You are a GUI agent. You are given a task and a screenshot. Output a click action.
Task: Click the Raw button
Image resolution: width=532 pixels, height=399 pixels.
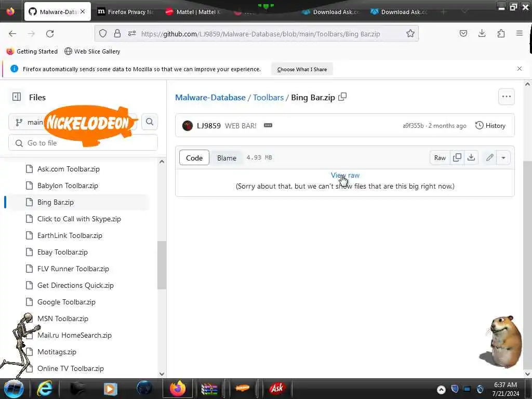coord(440,158)
